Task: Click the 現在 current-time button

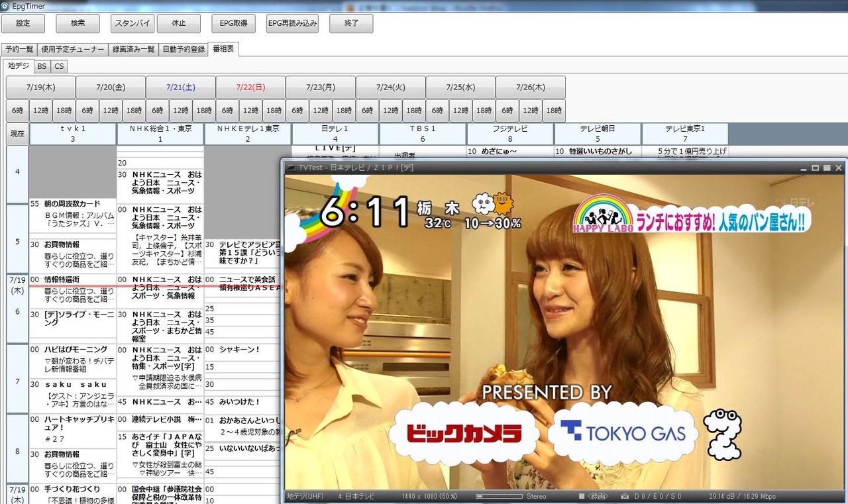Action: 18,134
